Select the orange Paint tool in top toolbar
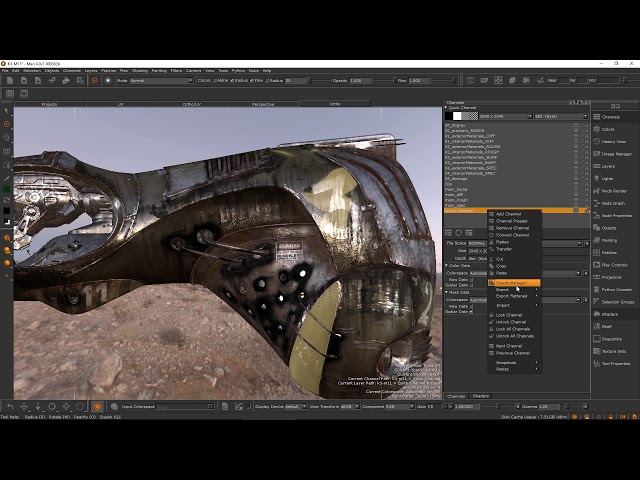This screenshot has height=480, width=640. tap(95, 80)
